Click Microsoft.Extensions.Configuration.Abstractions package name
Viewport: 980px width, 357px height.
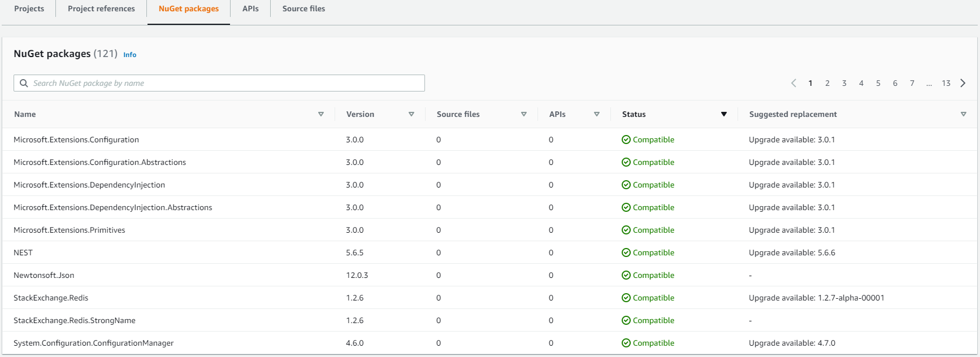(99, 162)
